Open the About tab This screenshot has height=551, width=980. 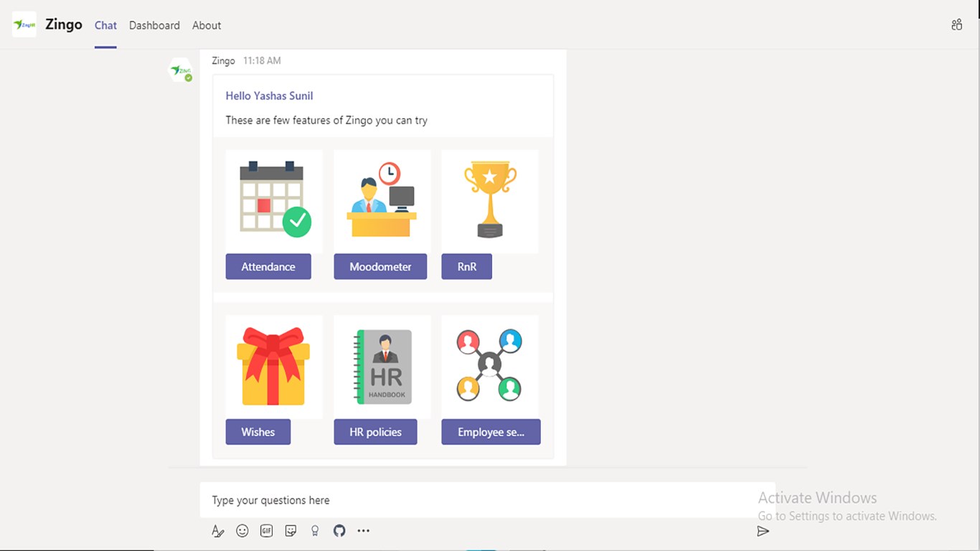207,25
